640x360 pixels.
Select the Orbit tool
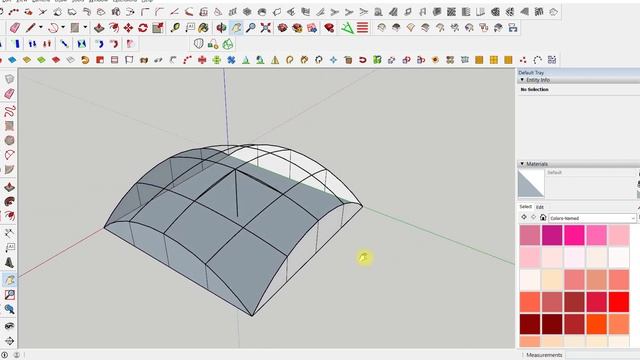tap(221, 28)
